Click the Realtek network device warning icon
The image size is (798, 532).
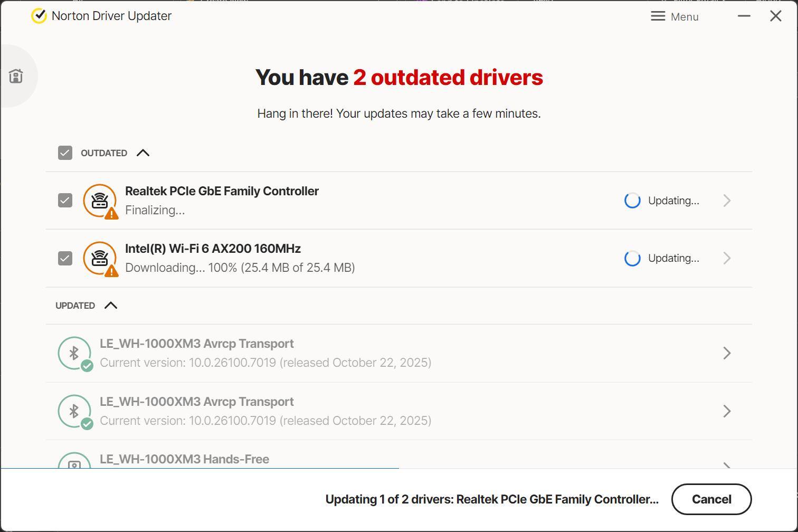tap(100, 201)
